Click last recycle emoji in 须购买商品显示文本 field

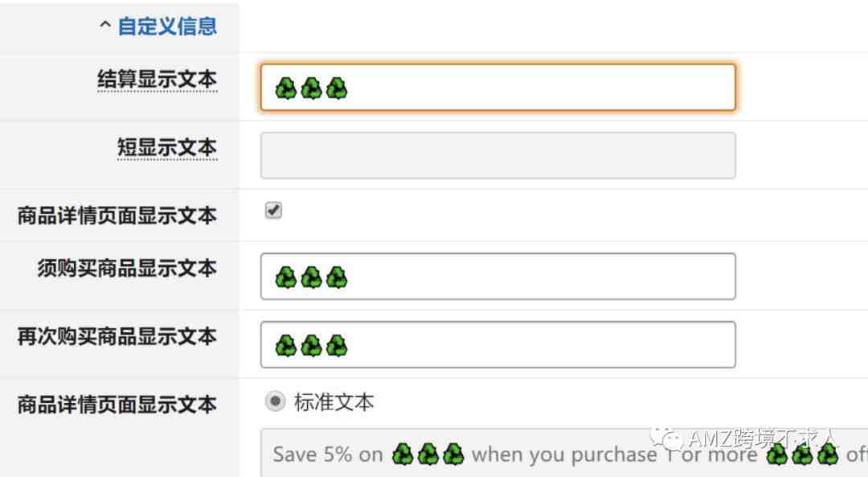[337, 278]
